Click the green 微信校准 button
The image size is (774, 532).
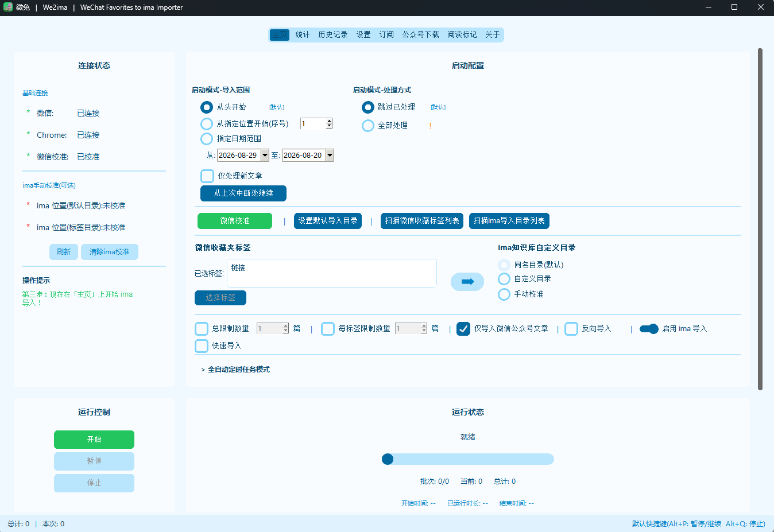pos(235,221)
